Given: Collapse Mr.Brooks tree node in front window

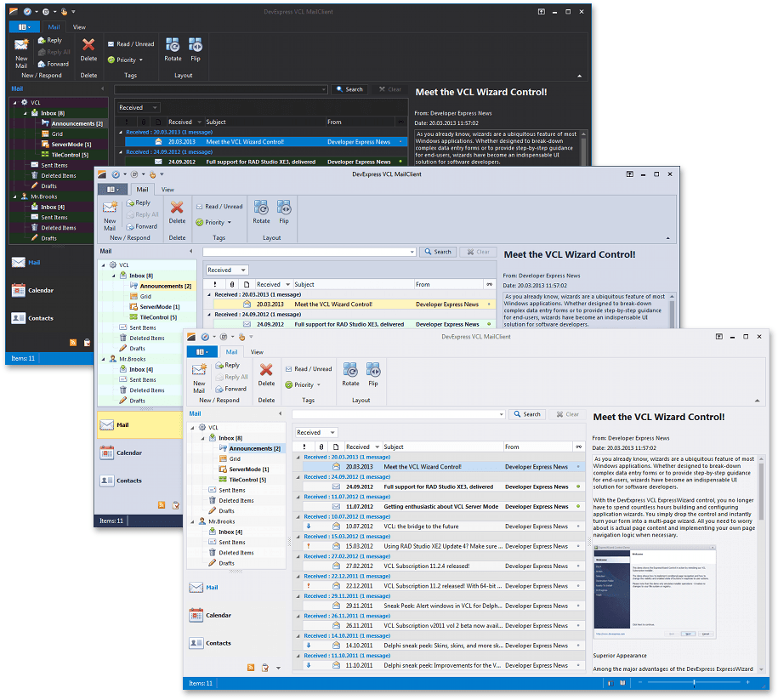Looking at the screenshot, I should tap(192, 521).
